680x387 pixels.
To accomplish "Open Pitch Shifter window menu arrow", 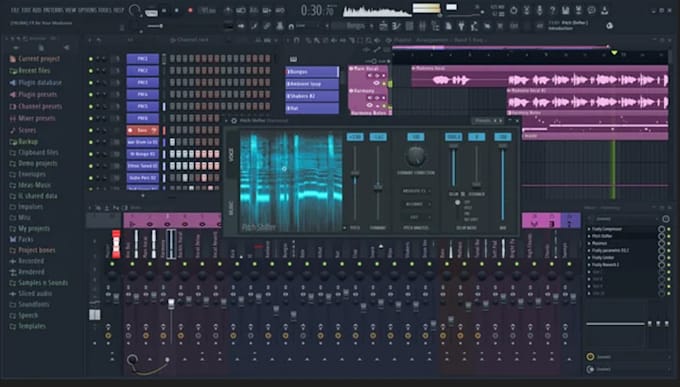I will pos(226,121).
